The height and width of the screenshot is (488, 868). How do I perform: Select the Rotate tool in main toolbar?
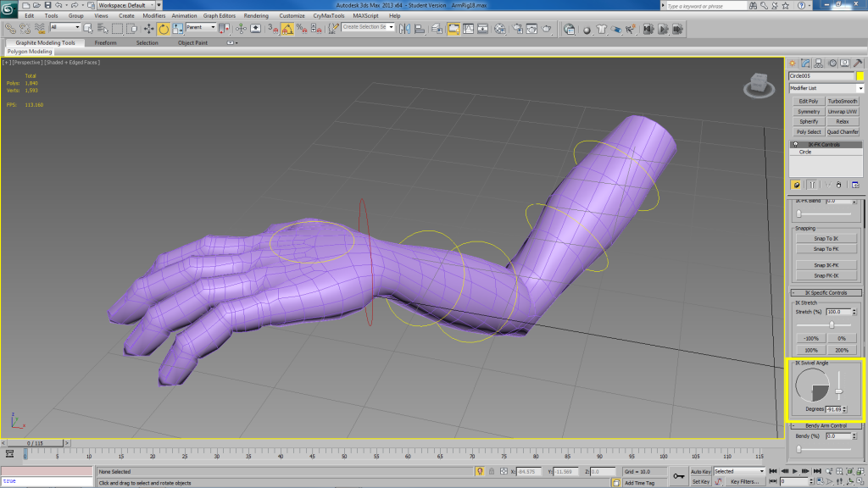pyautogui.click(x=164, y=28)
